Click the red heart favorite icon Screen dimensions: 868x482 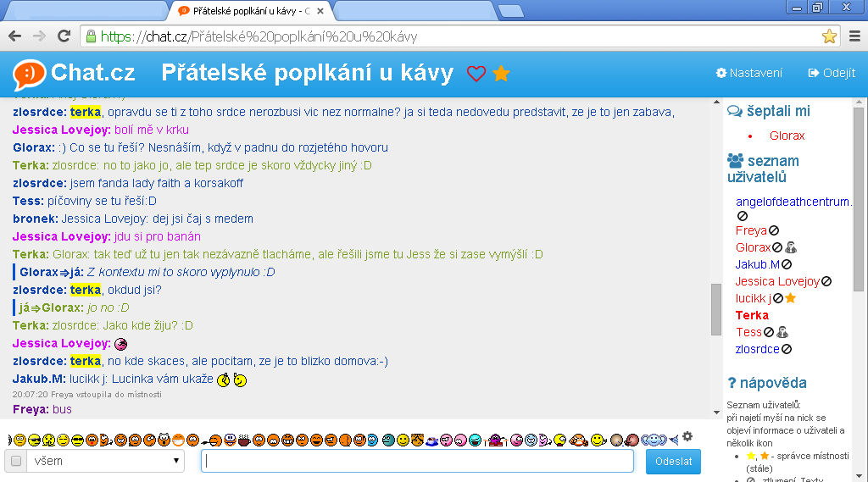pyautogui.click(x=476, y=74)
